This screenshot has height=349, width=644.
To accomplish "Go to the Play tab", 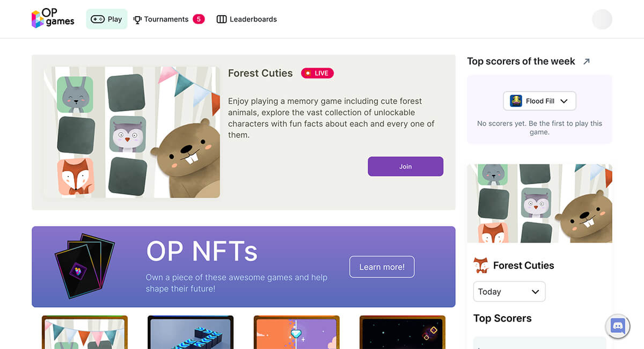I will click(x=107, y=19).
